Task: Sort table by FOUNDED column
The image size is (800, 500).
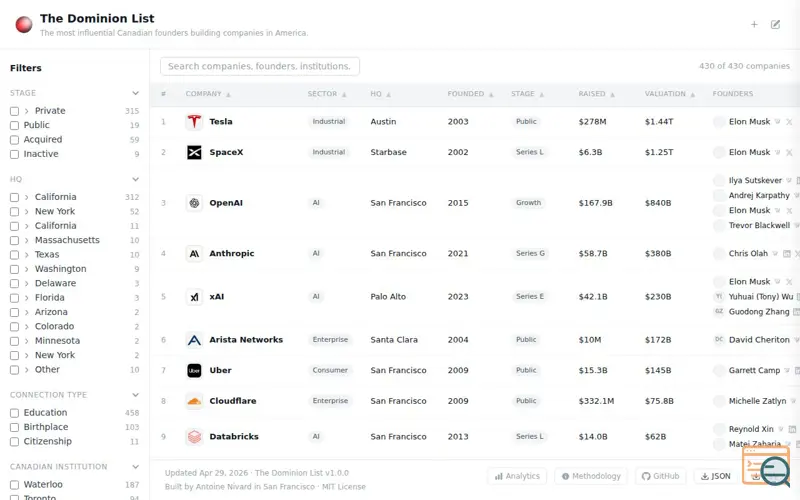Action: click(x=470, y=94)
